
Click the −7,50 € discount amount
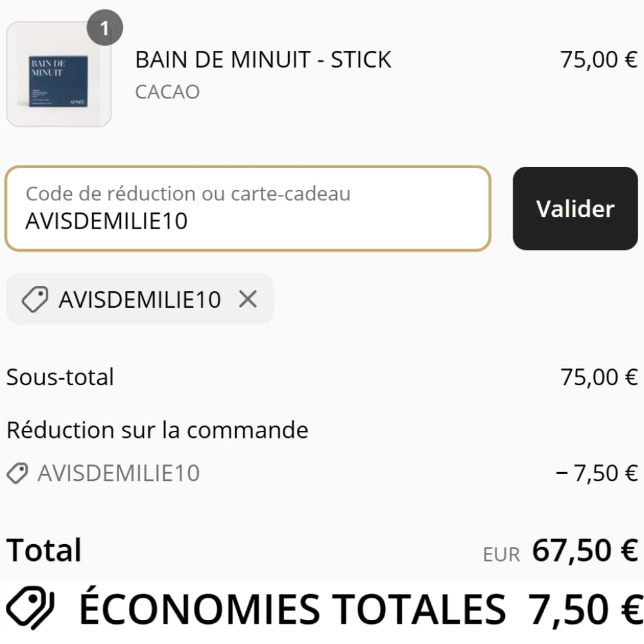pyautogui.click(x=597, y=473)
